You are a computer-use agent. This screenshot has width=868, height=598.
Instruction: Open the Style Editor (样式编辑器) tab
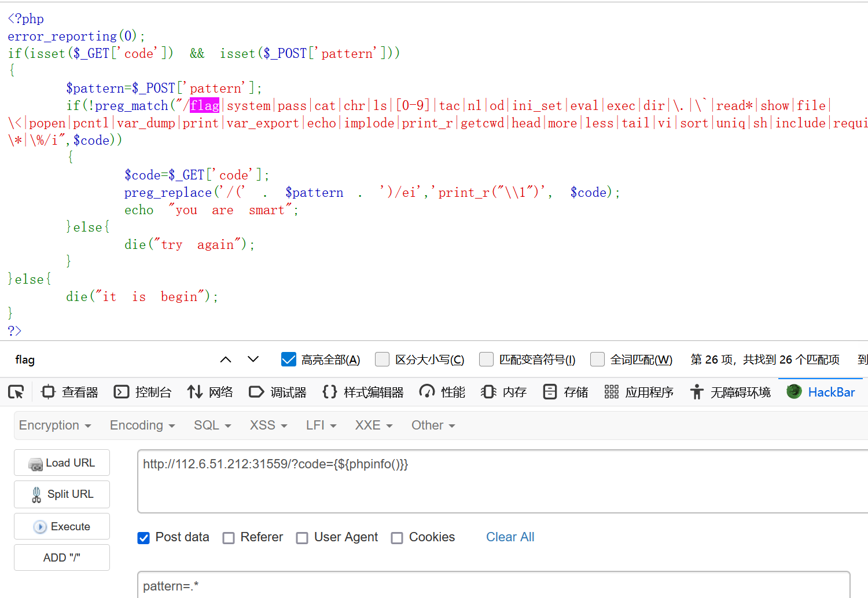point(363,392)
